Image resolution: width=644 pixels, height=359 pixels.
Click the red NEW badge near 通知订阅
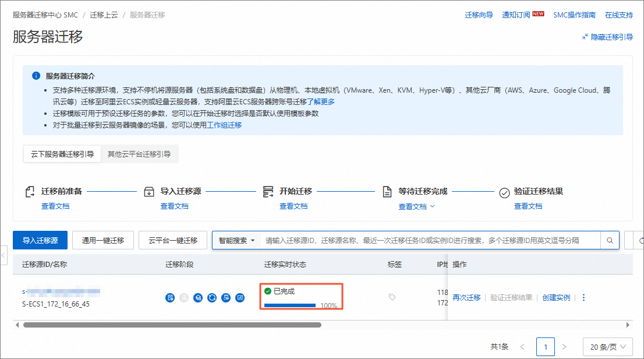coord(538,13)
